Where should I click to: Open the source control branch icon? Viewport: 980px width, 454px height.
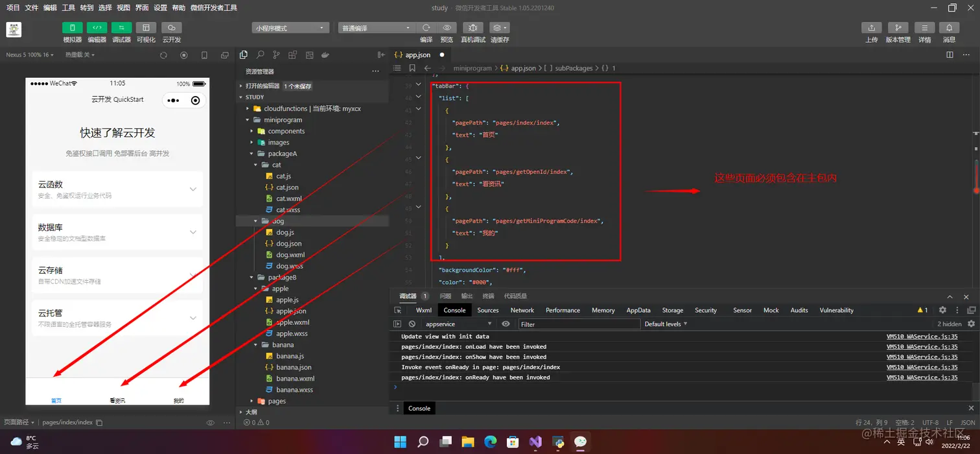(277, 55)
